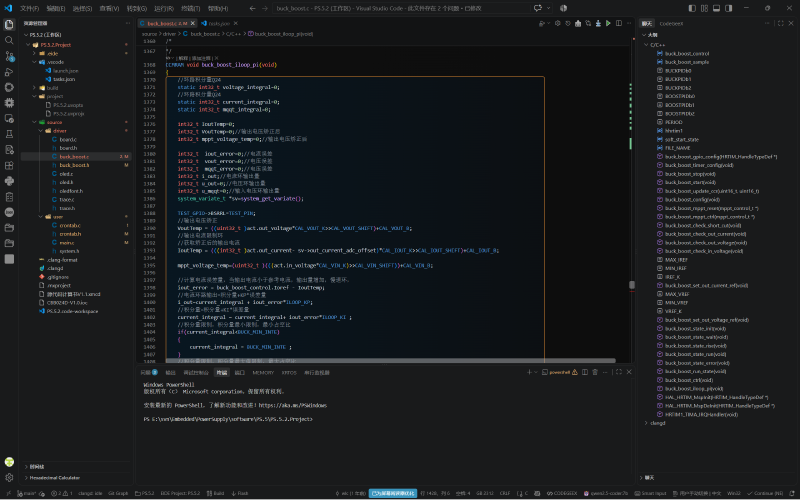Open the 选择(S) menu
This screenshot has width=800, height=500.
click(82, 8)
